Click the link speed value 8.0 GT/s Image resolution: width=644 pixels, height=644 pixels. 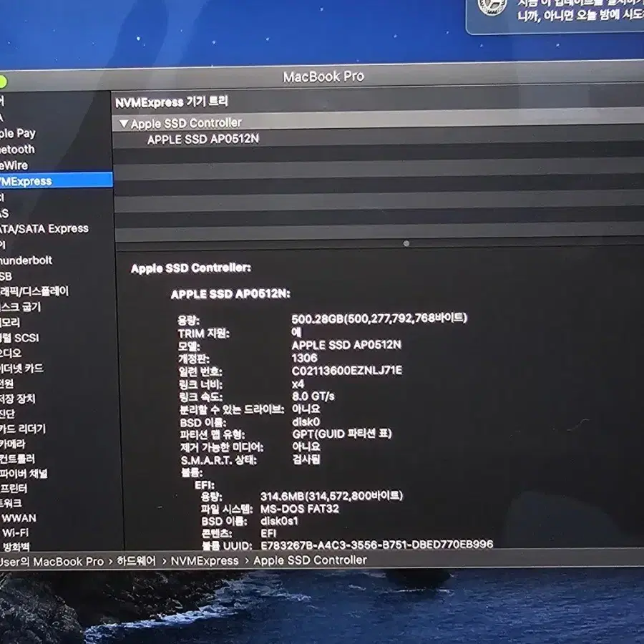click(313, 396)
